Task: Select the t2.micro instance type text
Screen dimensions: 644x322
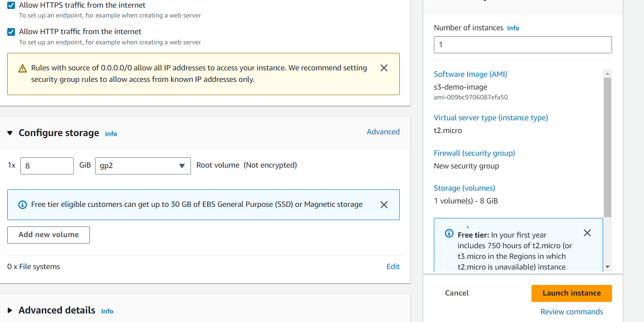Action: [448, 131]
